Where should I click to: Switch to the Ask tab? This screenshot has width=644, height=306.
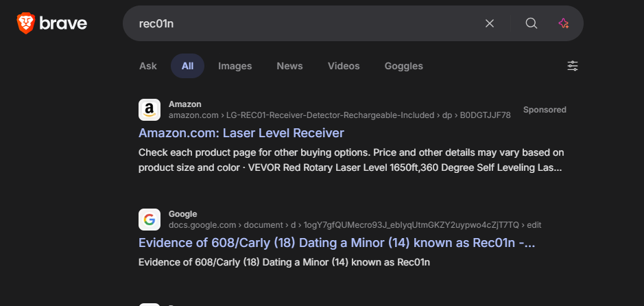coord(148,66)
